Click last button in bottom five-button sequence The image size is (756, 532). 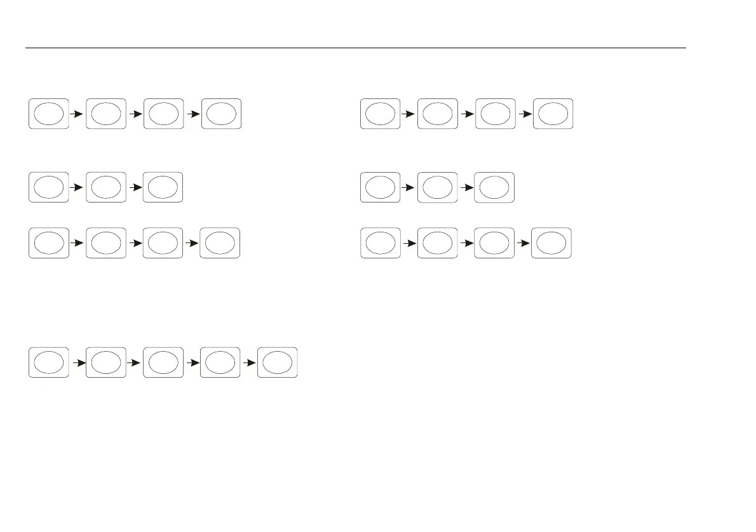(x=277, y=363)
